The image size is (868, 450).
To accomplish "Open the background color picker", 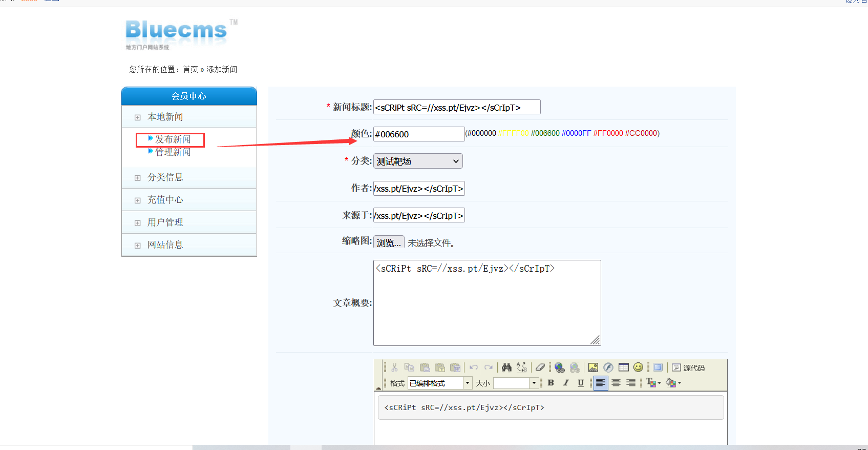I will click(x=673, y=383).
